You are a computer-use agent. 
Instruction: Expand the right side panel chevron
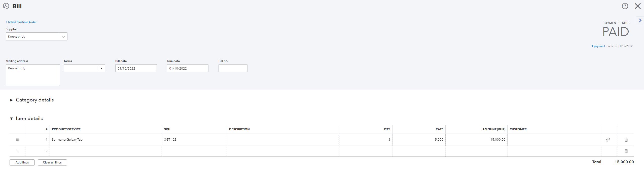coord(640,20)
